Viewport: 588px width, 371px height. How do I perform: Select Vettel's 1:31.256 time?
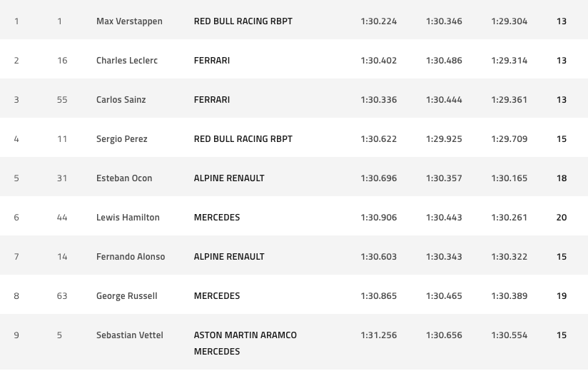pos(379,335)
